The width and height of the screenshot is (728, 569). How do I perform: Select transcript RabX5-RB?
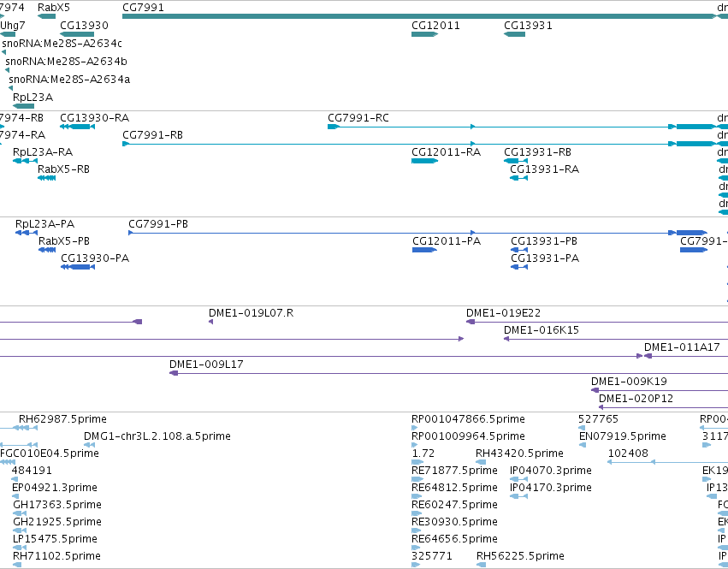46,178
